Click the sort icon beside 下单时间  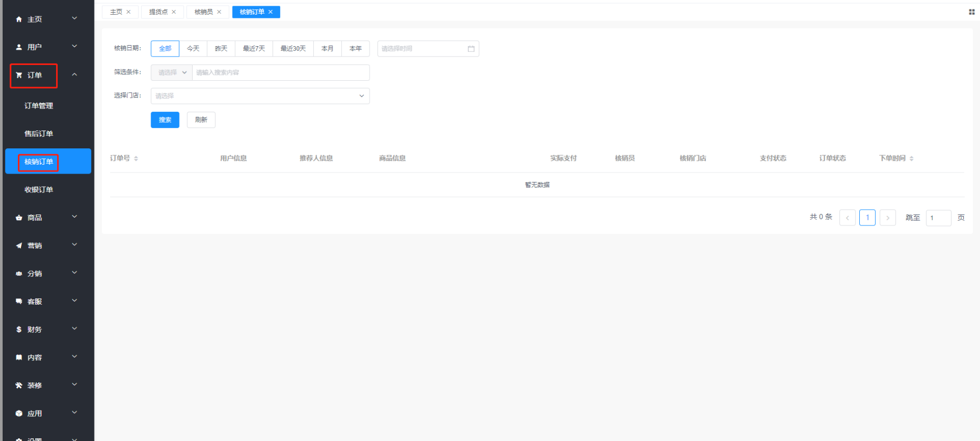coord(911,158)
